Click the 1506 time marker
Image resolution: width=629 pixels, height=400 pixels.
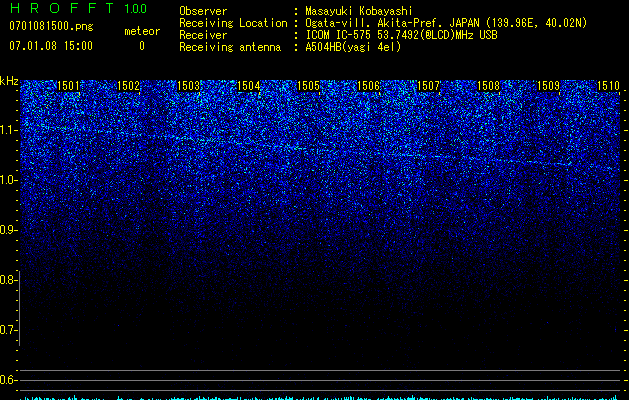(369, 86)
